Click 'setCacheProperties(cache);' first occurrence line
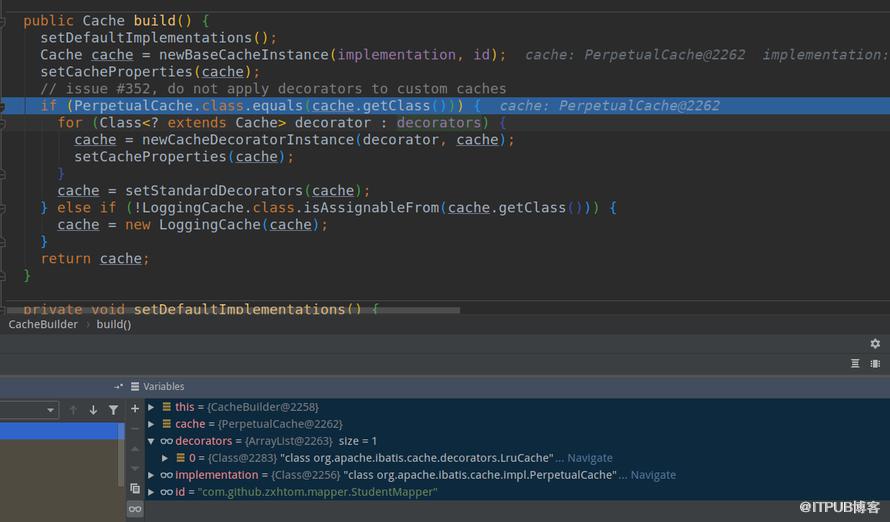 click(x=150, y=71)
